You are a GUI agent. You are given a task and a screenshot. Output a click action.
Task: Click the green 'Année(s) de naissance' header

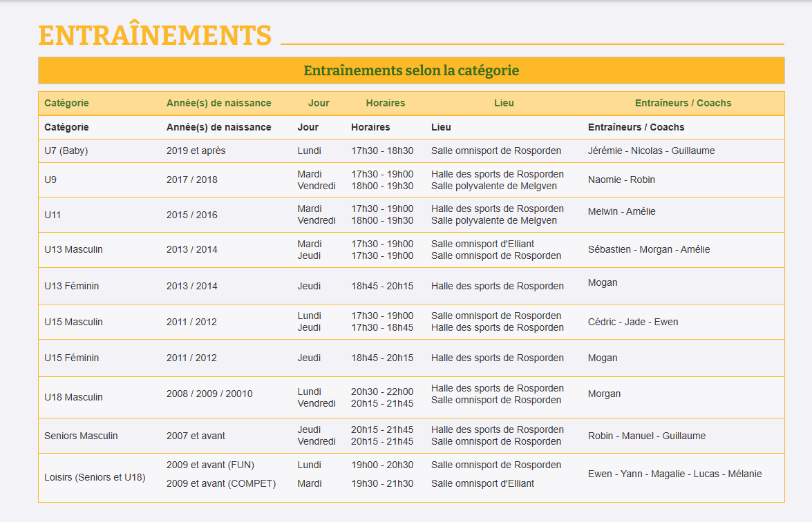point(218,103)
